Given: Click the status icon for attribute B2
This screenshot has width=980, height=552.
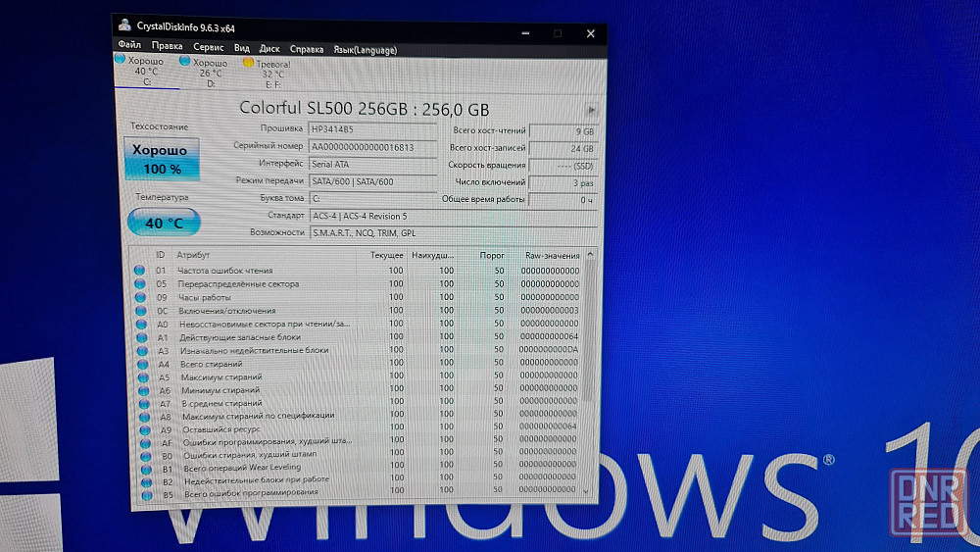Looking at the screenshot, I should (x=146, y=482).
